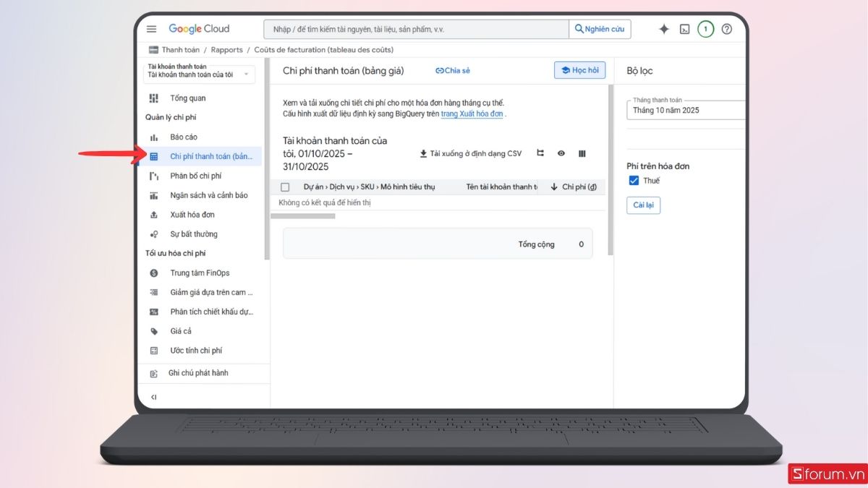Image resolution: width=868 pixels, height=488 pixels.
Task: Open Sự bất thường page
Action: [194, 234]
